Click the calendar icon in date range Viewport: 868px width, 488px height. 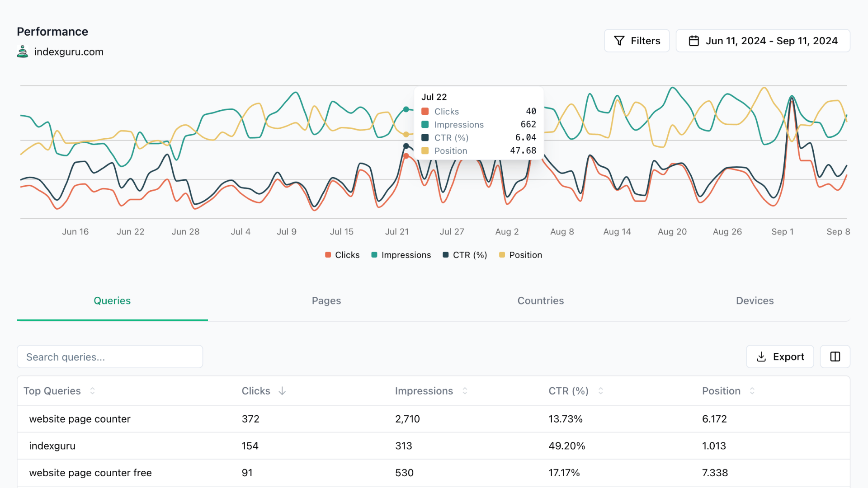(x=693, y=41)
